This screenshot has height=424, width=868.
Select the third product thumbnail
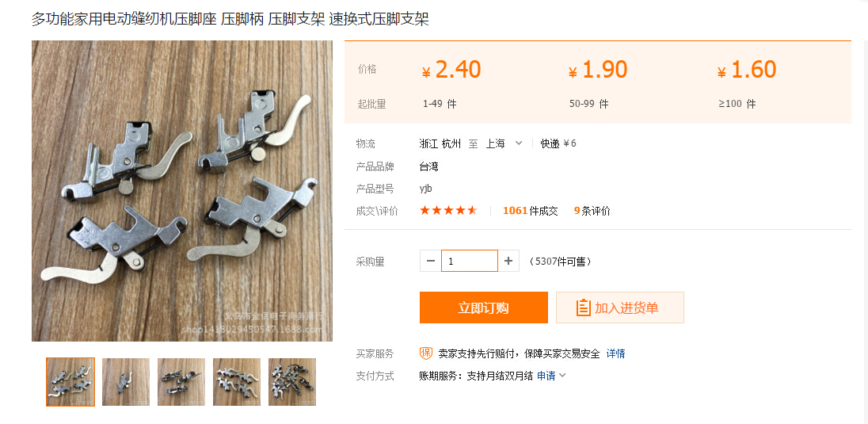click(x=181, y=382)
